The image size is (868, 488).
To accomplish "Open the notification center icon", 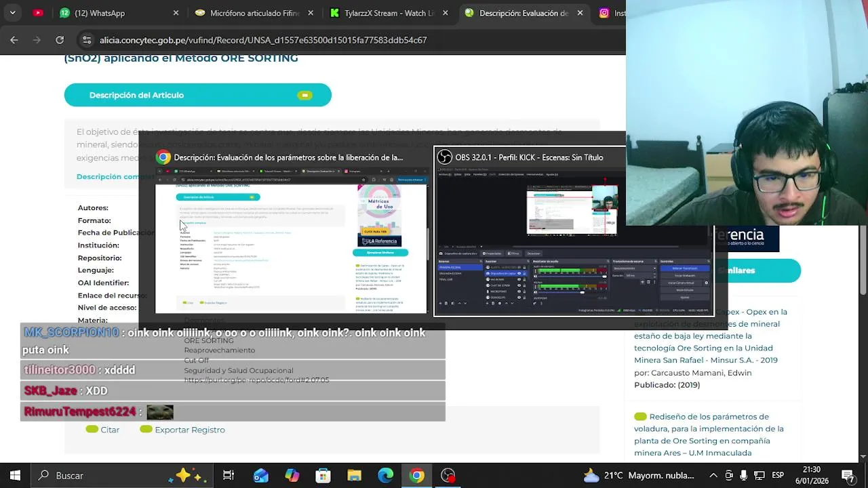I will point(848,476).
